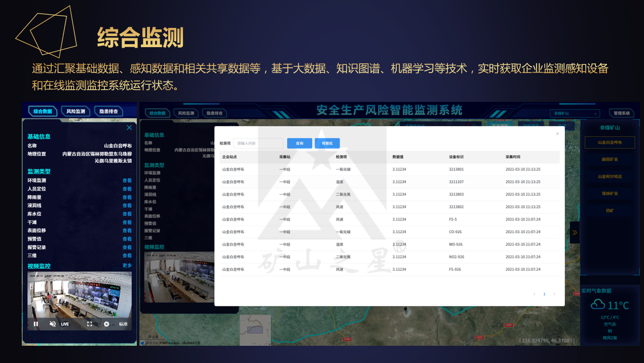
Task: Click device ID 3213802 in the table
Action: pos(457,207)
